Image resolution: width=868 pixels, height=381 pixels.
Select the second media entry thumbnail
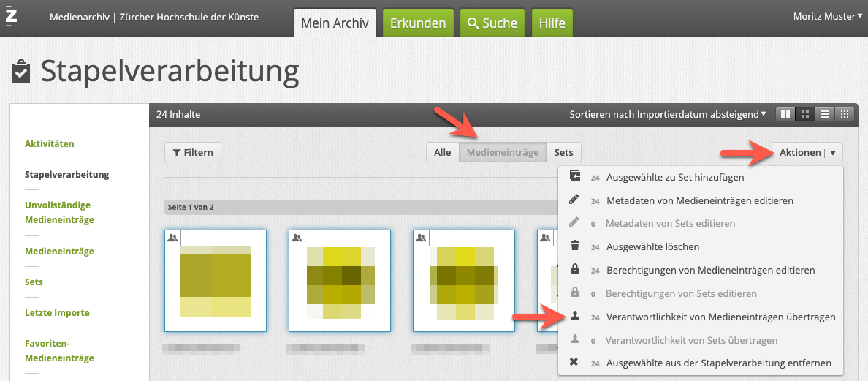[x=340, y=280]
